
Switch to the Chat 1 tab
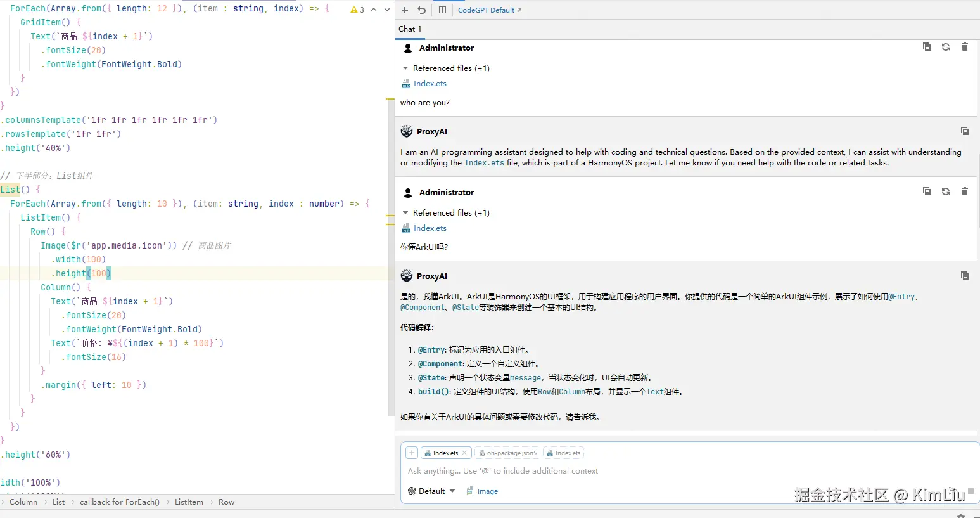coord(410,29)
